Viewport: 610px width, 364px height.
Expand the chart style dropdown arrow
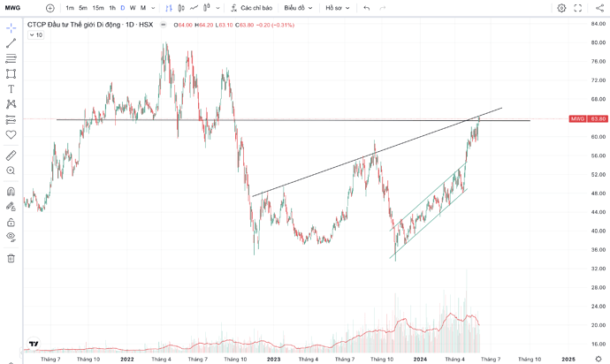pos(217,8)
